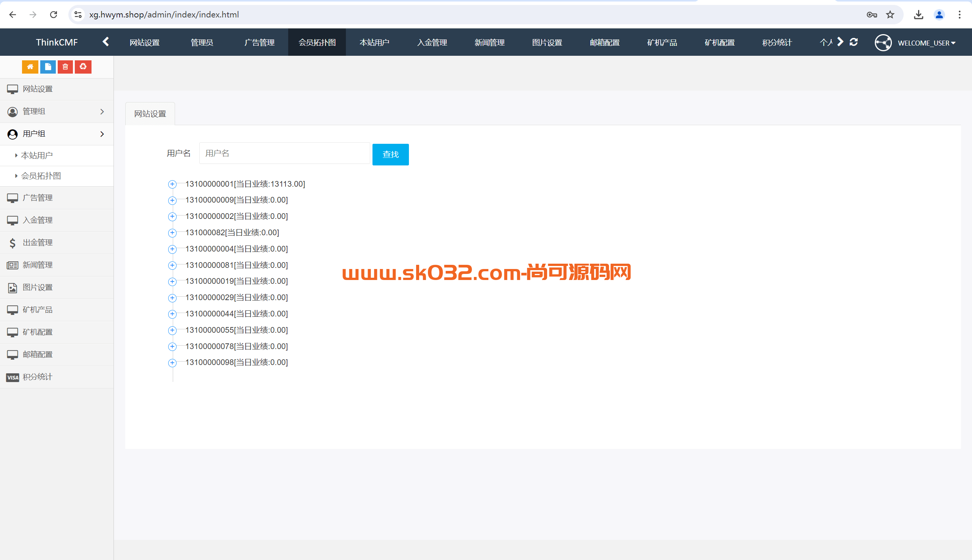The height and width of the screenshot is (560, 972).
Task: Expand tree node 13100000098
Action: click(x=172, y=363)
